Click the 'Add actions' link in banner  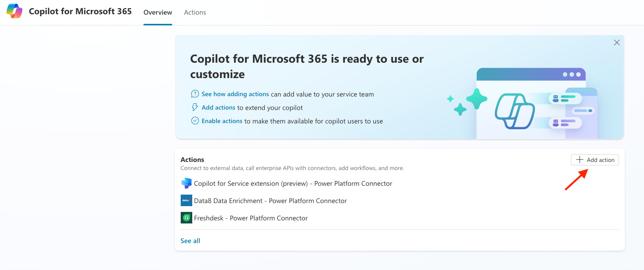[x=218, y=108]
